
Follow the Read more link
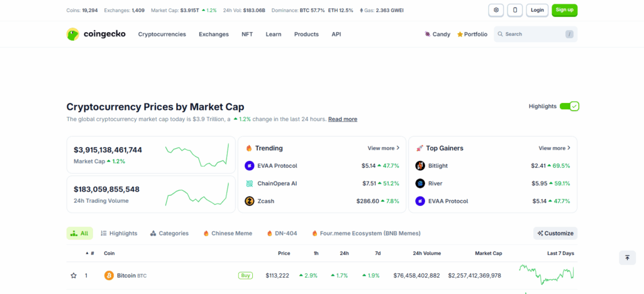(343, 119)
